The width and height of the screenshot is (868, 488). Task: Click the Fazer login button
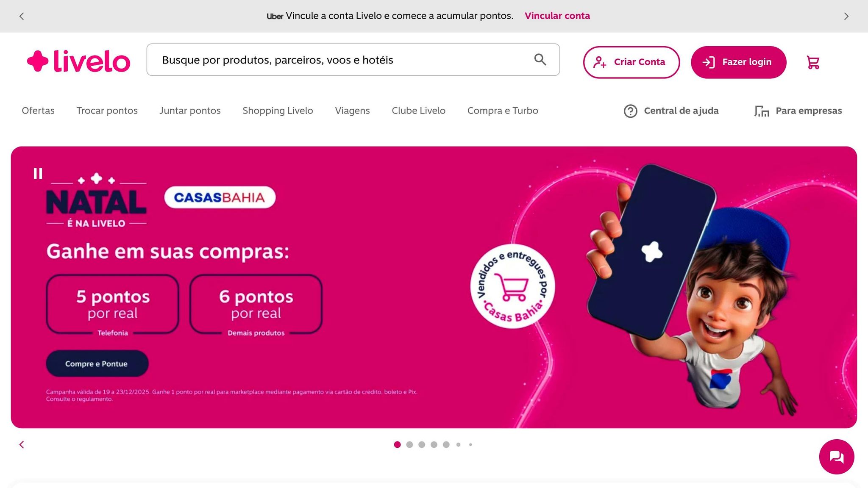pos(738,62)
